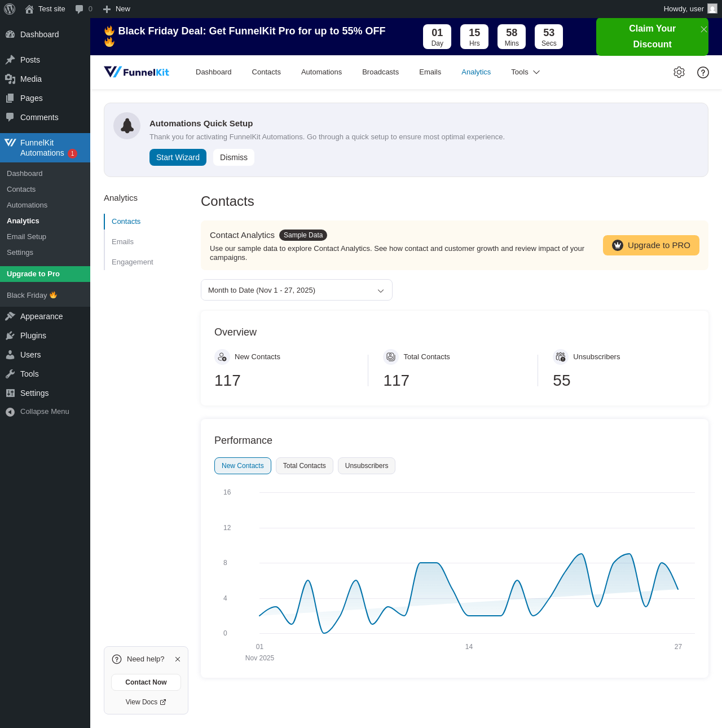Open FunnelKit settings gear icon
Image resolution: width=722 pixels, height=728 pixels.
click(679, 72)
